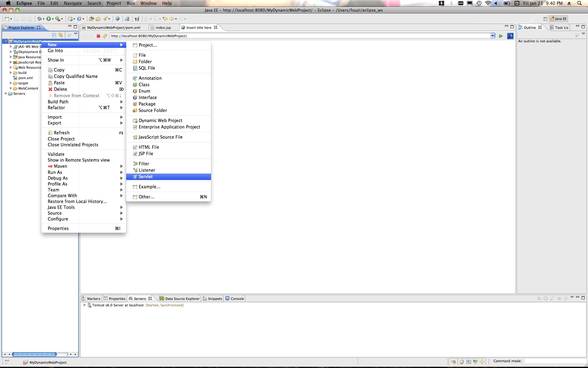Click the Back navigation yellow arrow in toolbar
This screenshot has width=588, height=368.
(172, 19)
